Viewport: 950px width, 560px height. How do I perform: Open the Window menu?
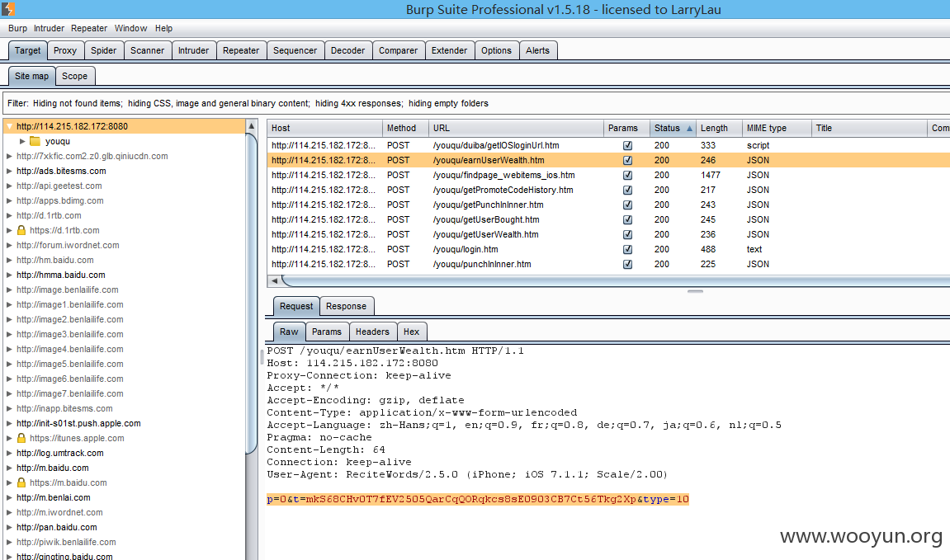pyautogui.click(x=131, y=28)
